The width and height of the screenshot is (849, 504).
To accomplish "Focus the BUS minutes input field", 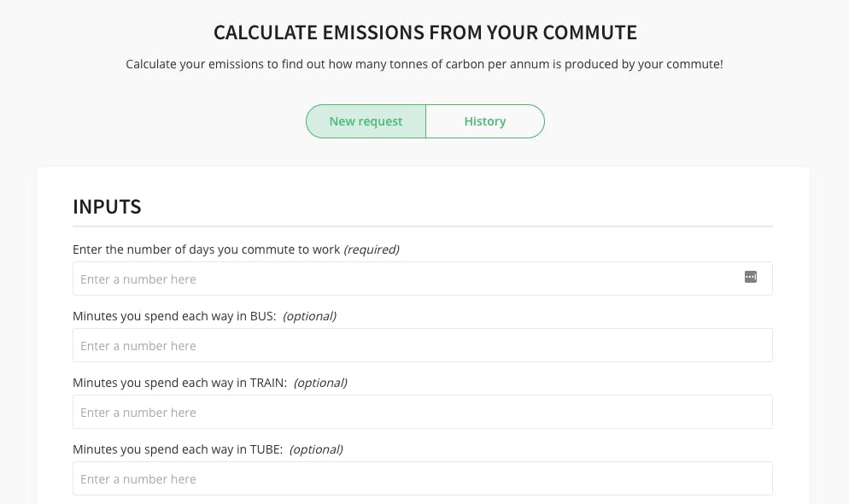I will pyautogui.click(x=422, y=346).
